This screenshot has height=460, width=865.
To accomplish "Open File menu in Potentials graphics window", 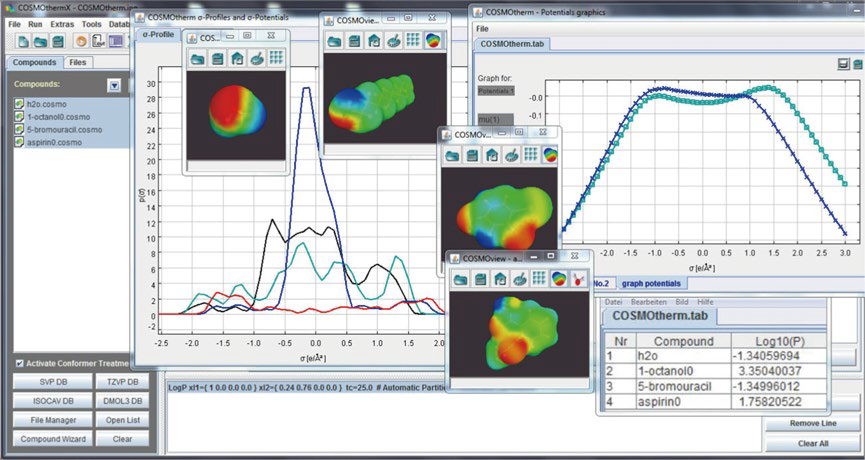I will tap(482, 28).
